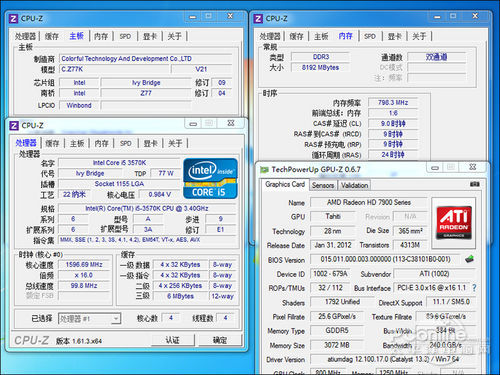Click the C.Z77K model field

[114, 69]
